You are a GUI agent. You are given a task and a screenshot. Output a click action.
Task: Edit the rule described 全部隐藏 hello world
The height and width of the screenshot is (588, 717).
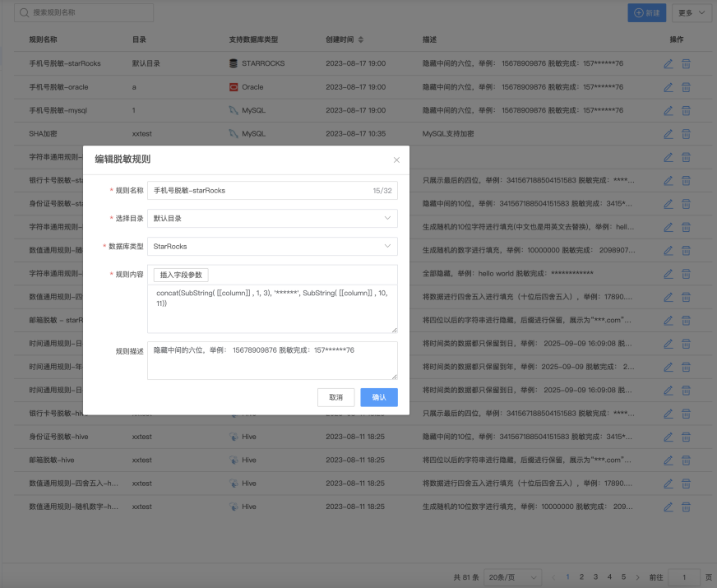(668, 274)
